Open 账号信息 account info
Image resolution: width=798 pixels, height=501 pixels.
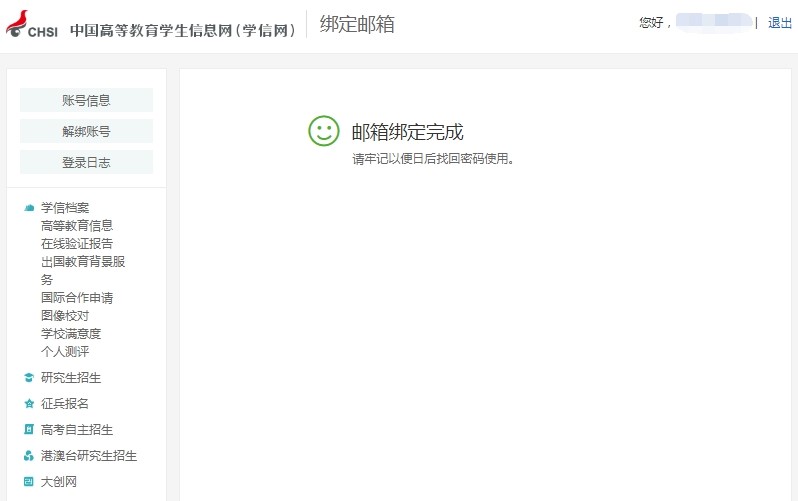(x=86, y=100)
